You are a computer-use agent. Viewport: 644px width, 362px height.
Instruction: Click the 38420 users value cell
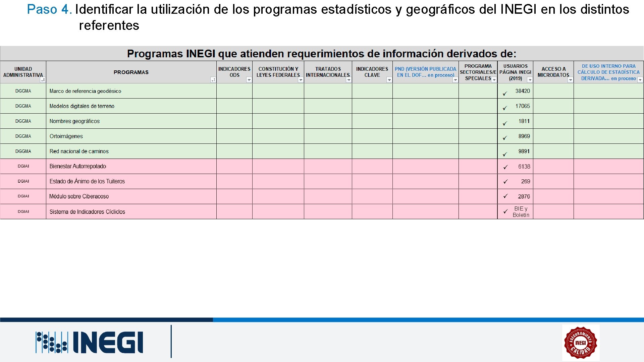pos(522,91)
